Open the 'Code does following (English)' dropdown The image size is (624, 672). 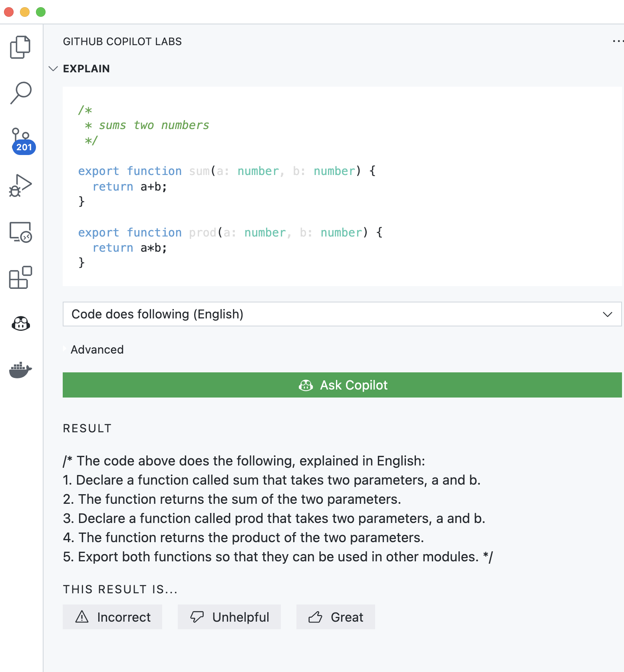point(342,314)
